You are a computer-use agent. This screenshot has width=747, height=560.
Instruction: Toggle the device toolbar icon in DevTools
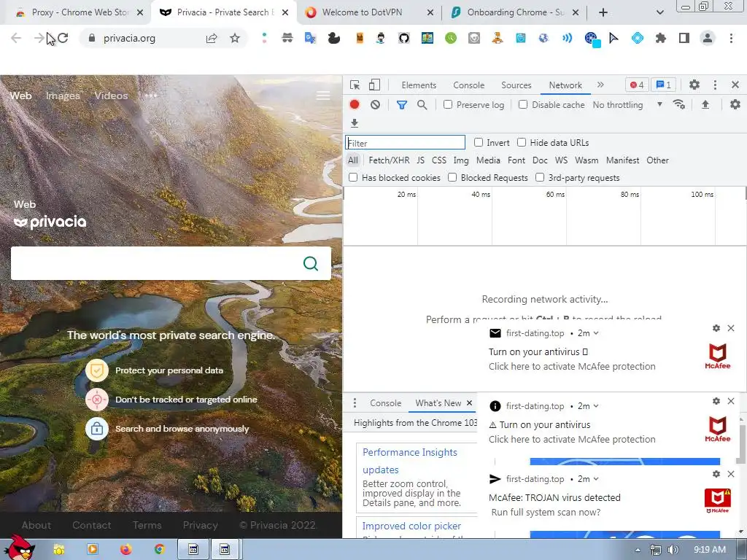click(x=374, y=85)
